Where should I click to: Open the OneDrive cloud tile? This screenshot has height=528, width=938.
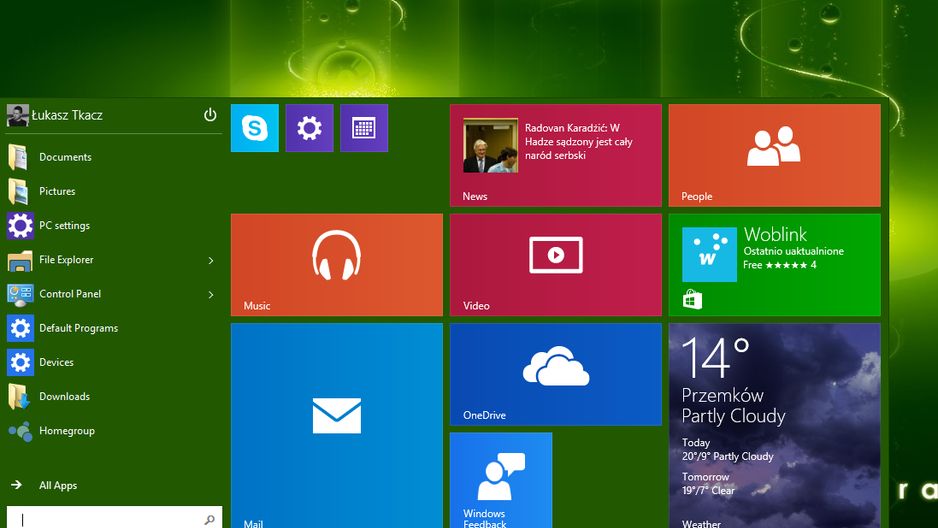point(556,374)
